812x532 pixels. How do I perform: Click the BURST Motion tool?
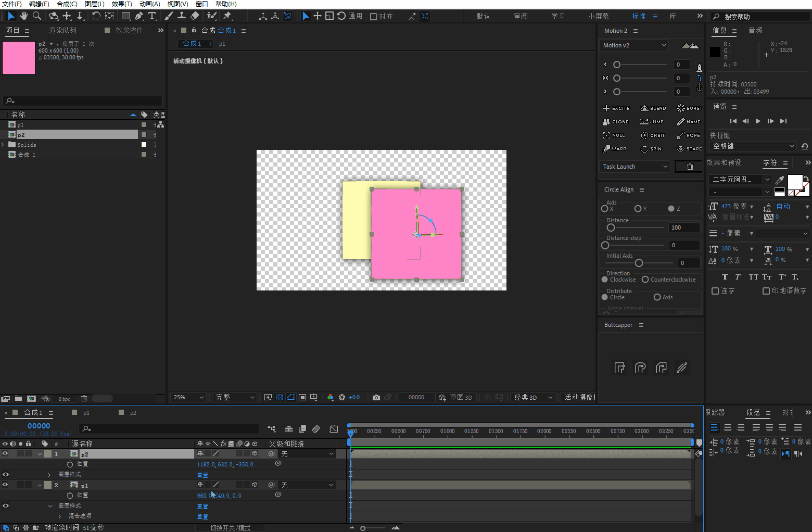point(689,108)
